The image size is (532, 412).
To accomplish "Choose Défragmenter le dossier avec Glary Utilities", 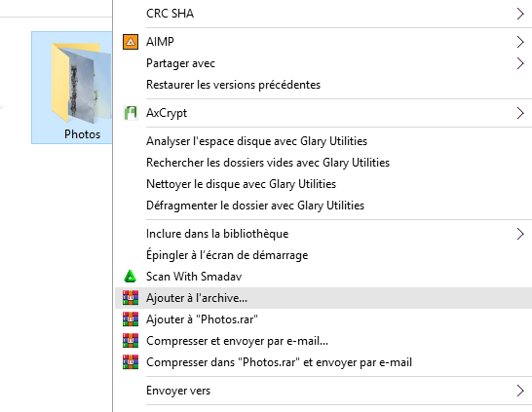I will coord(255,206).
